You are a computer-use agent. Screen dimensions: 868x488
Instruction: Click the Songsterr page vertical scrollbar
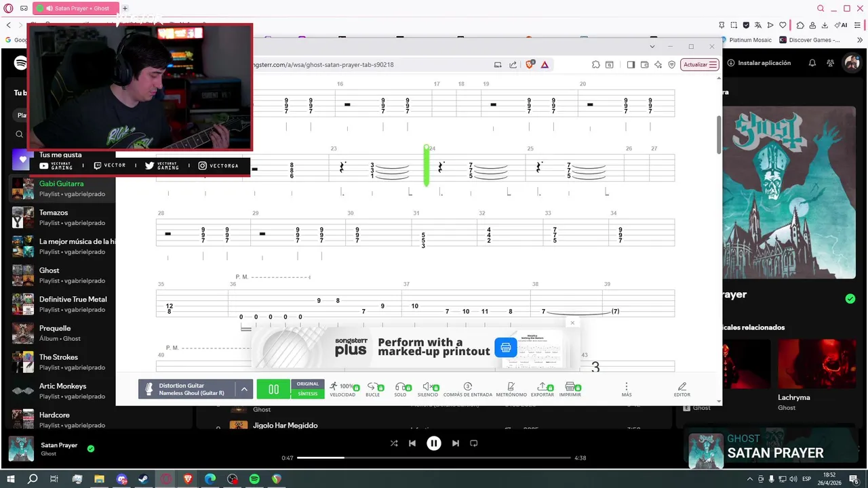(x=719, y=134)
